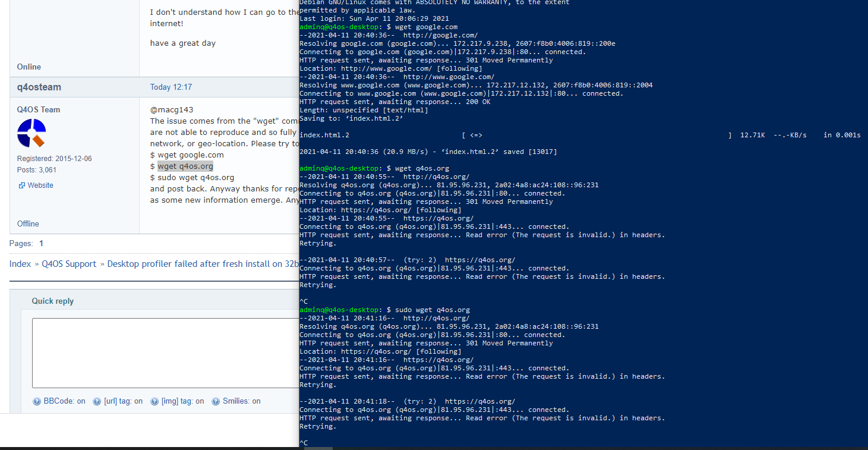
Task: Click the '20:40:57 (try: 2)' terminal line
Action: [407, 260]
